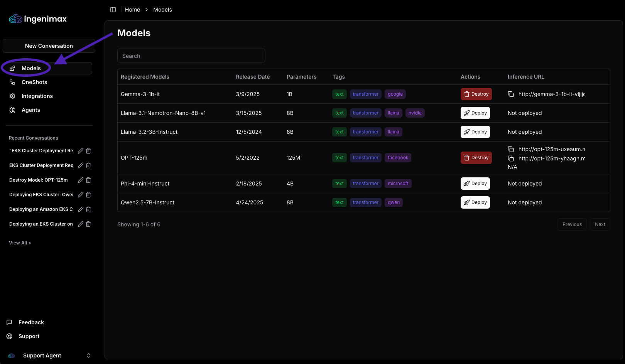Trash the Destroy Model: OPT-125m conversation
Screen dimensions: 625x364
[88, 180]
